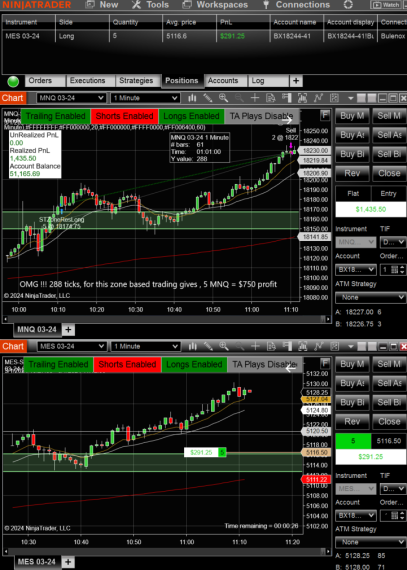Open the Tools menu

[150, 5]
